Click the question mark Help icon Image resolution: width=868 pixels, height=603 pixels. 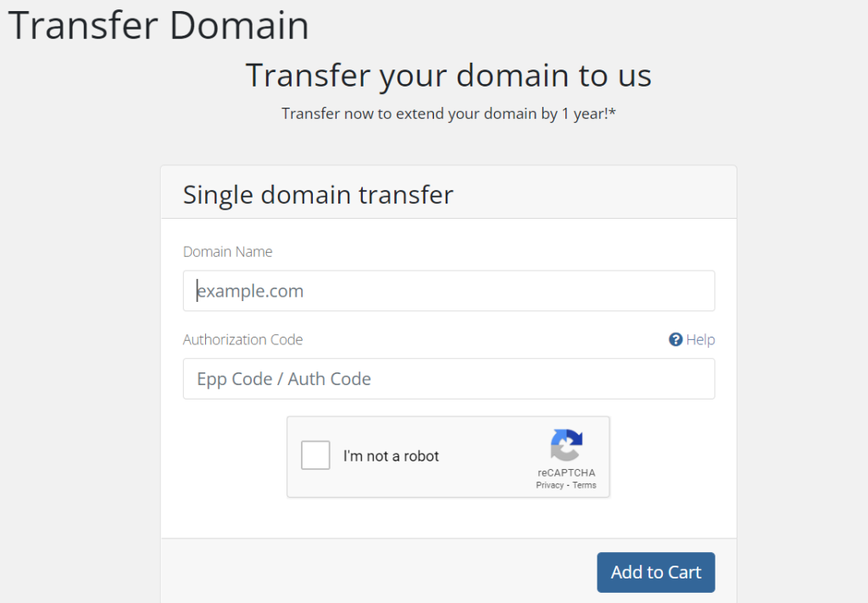pos(676,339)
